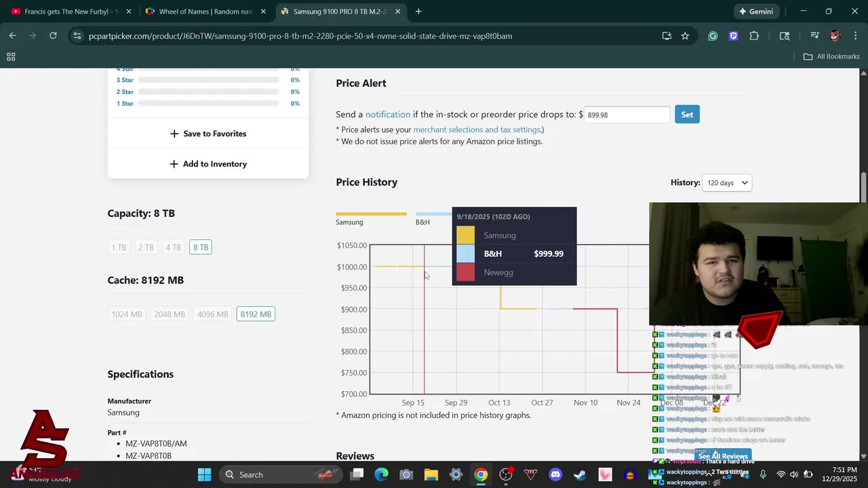Open Task View from the taskbar
The image size is (868, 488).
(357, 474)
